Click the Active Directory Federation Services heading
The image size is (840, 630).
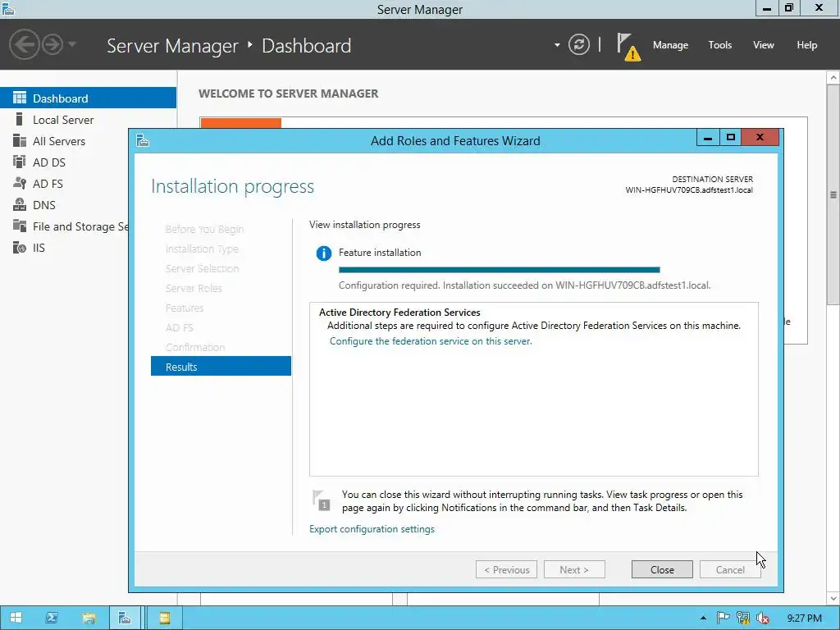[399, 313]
